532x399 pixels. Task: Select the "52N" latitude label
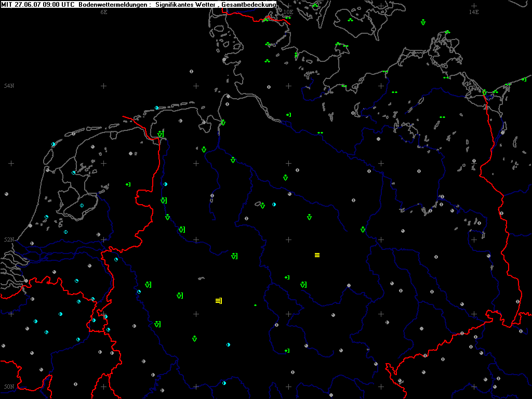tap(9, 240)
